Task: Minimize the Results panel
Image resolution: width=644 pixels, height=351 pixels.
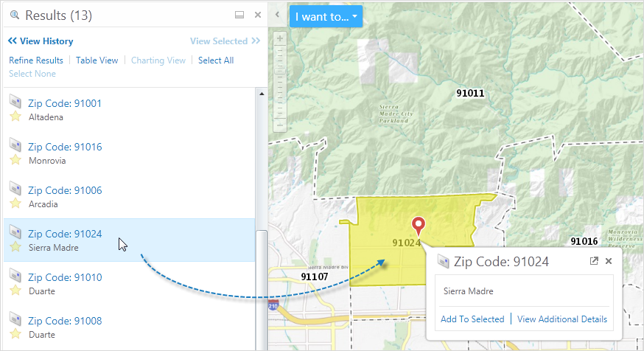Action: pyautogui.click(x=239, y=15)
